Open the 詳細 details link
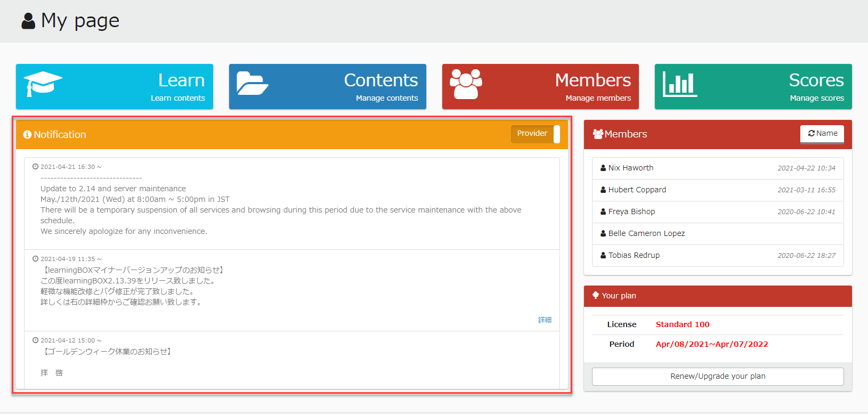This screenshot has height=415, width=868. (545, 320)
